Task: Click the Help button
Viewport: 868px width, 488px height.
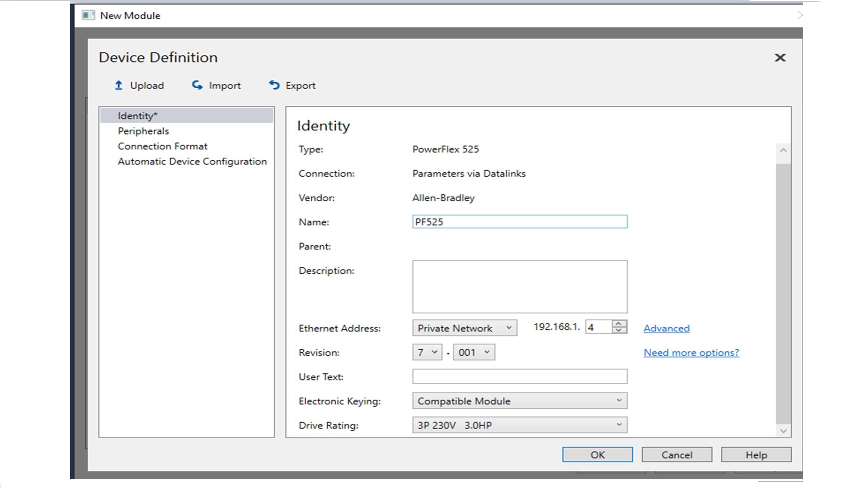Action: (755, 455)
